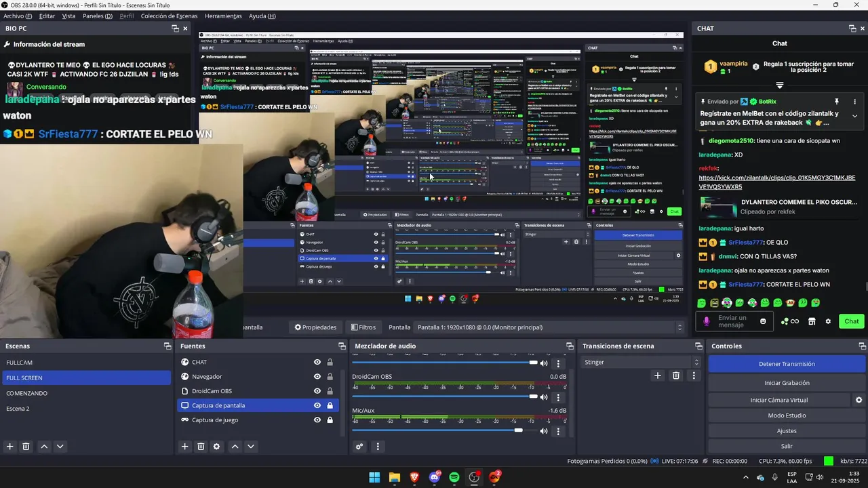Undock the Mezclador de audio panel

[569, 346]
